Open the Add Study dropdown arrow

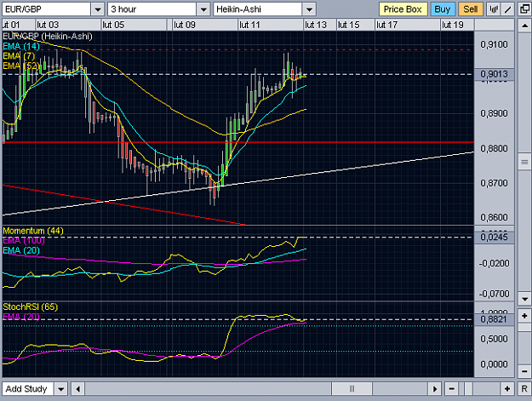[x=61, y=389]
